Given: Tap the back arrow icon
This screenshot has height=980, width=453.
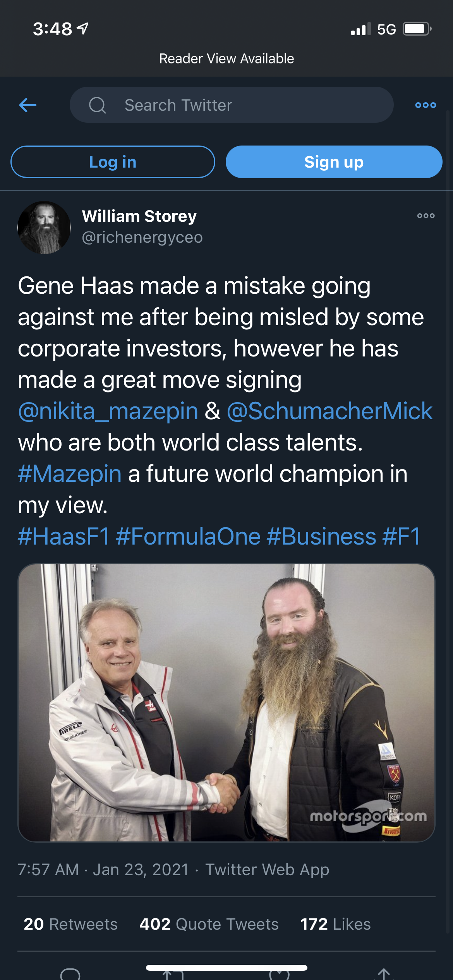Looking at the screenshot, I should 28,105.
